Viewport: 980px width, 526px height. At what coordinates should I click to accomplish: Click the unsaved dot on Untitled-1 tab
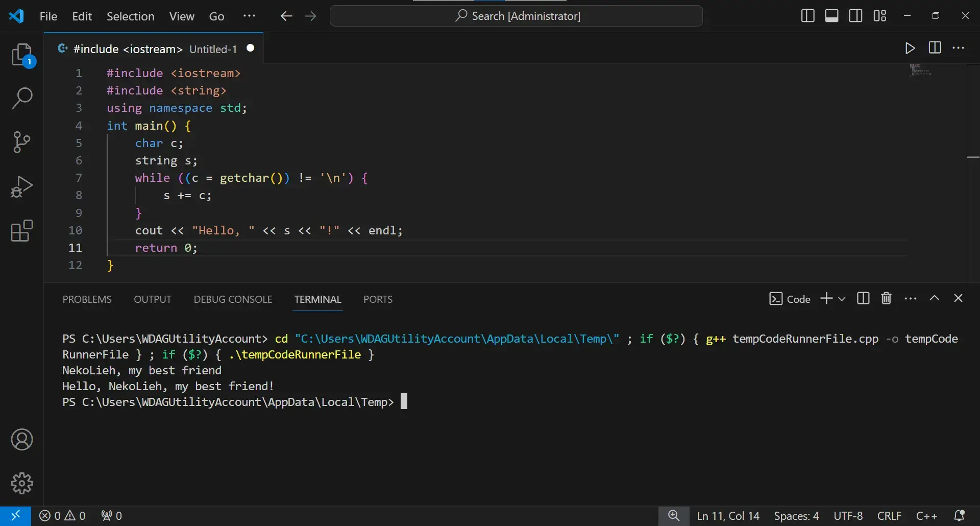[x=251, y=48]
